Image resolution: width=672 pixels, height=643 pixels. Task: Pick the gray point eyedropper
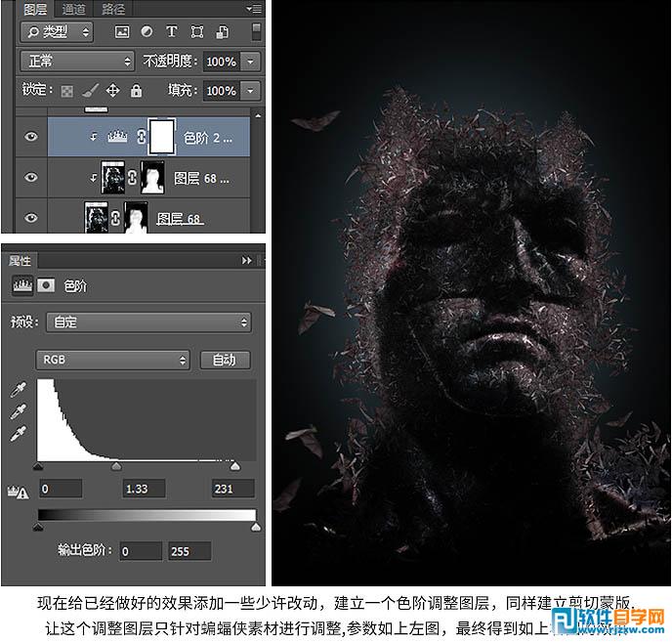tap(18, 411)
